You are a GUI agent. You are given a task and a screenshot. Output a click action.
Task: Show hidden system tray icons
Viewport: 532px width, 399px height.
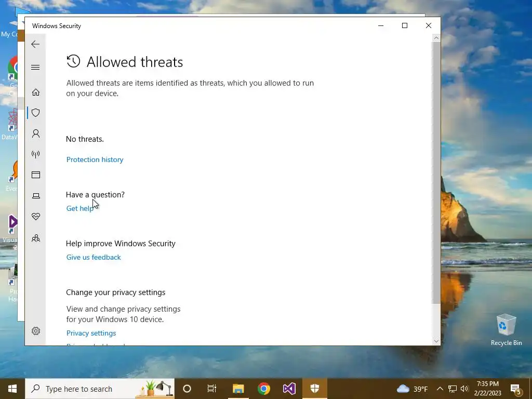440,389
